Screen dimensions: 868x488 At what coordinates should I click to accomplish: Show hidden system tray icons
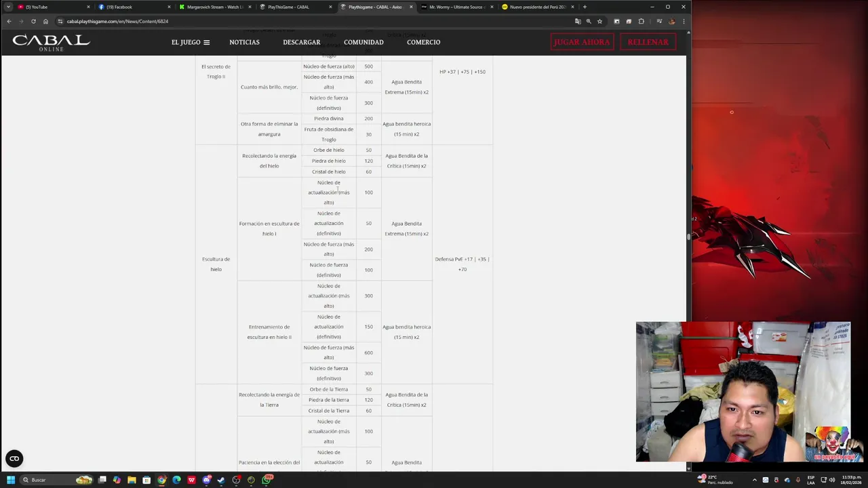click(x=754, y=480)
